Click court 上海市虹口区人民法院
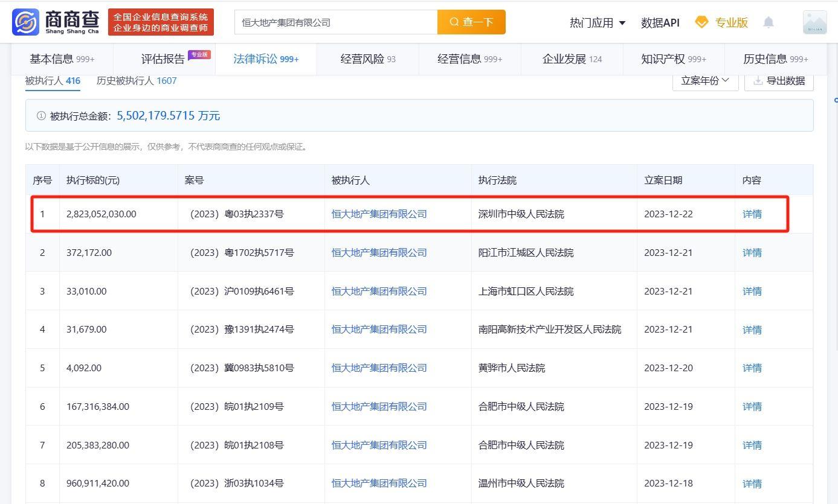The height and width of the screenshot is (504, 838). tap(526, 291)
